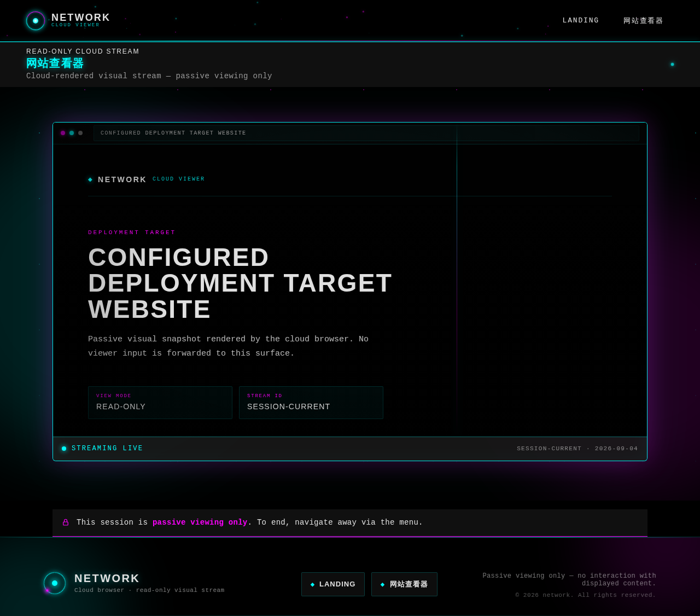Click the SESSION-CURRENT · 2026-09-04 status text
This screenshot has height=616, width=700.
coord(577,449)
